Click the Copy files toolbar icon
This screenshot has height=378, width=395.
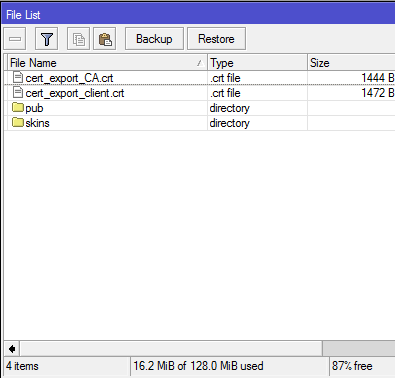(79, 39)
